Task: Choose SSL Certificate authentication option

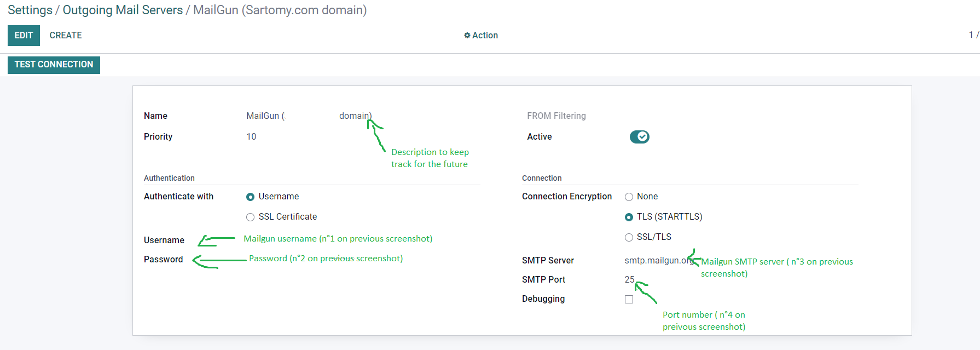Action: pos(251,217)
